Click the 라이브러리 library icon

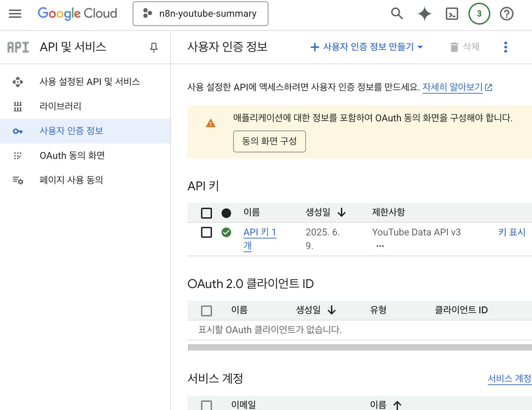click(18, 107)
